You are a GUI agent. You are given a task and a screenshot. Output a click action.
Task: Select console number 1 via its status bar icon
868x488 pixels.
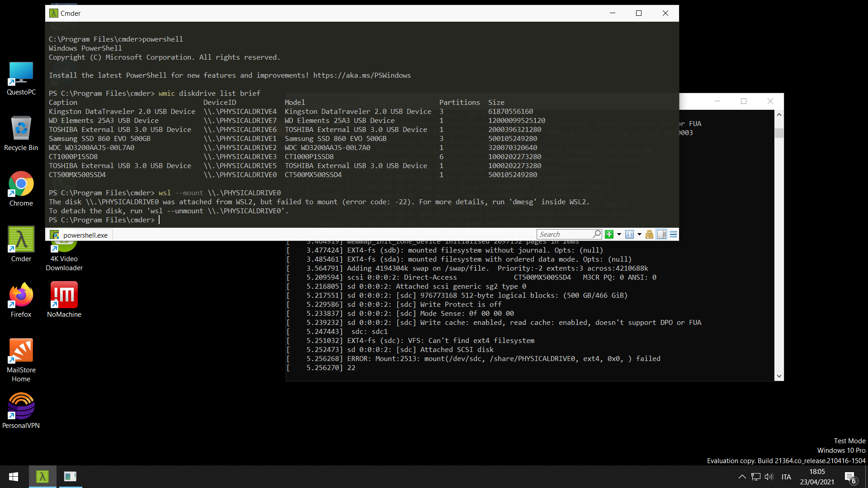pyautogui.click(x=629, y=235)
